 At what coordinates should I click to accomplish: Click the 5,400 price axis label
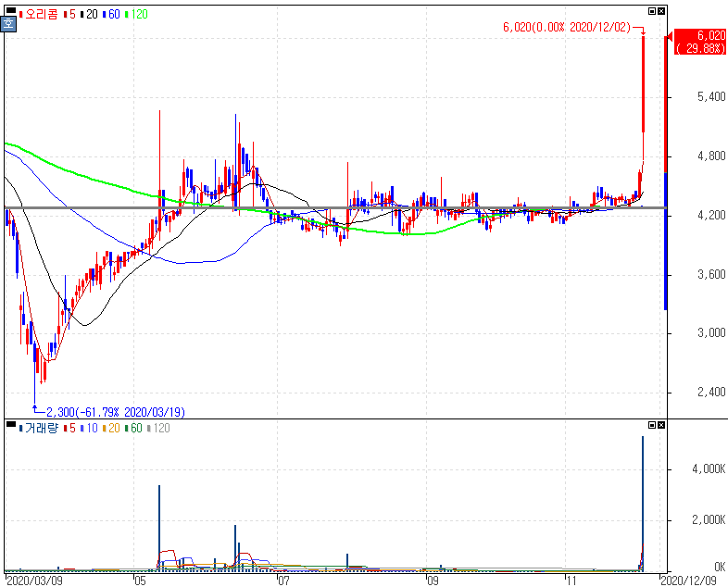click(711, 96)
